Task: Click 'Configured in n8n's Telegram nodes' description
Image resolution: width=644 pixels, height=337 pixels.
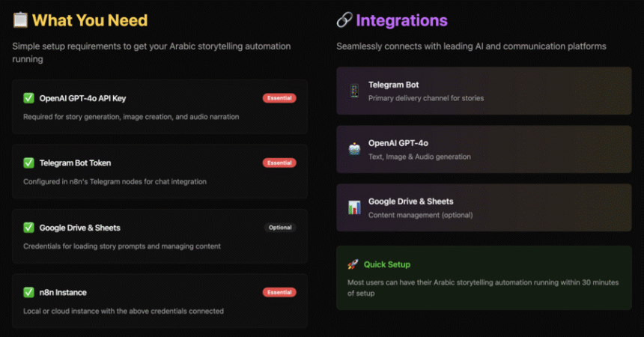Action: coord(115,181)
